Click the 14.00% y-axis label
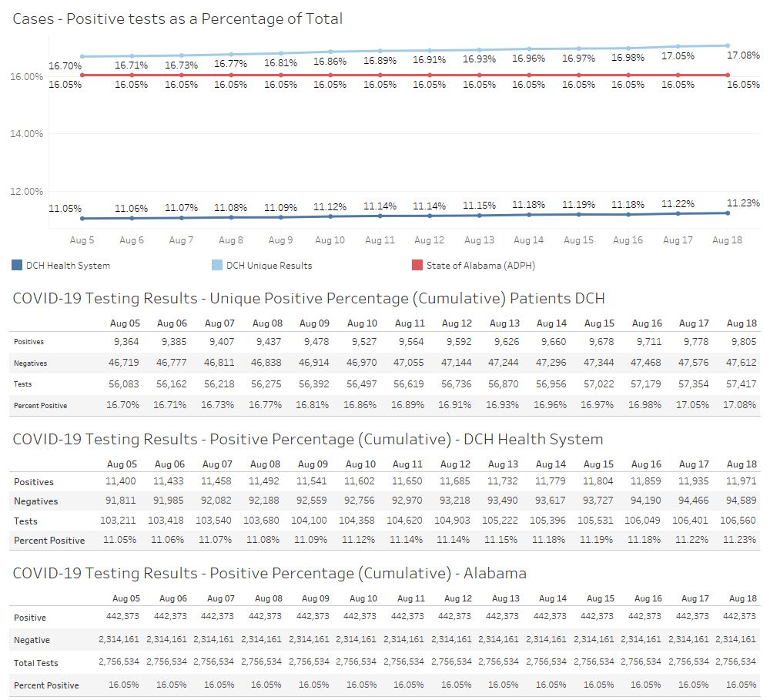Viewport: 770px width, 700px height. click(27, 134)
